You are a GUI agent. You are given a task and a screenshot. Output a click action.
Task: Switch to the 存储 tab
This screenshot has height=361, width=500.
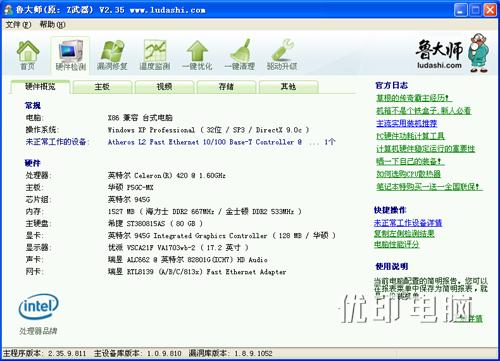pyautogui.click(x=226, y=87)
